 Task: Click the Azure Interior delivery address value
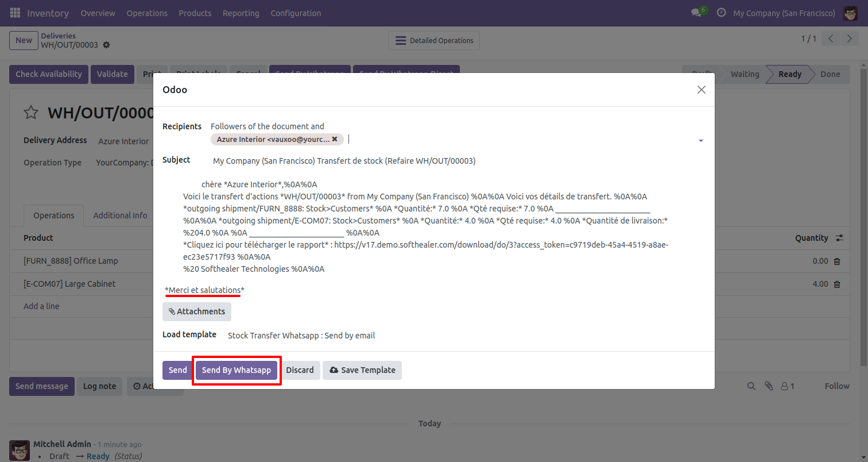[x=123, y=141]
